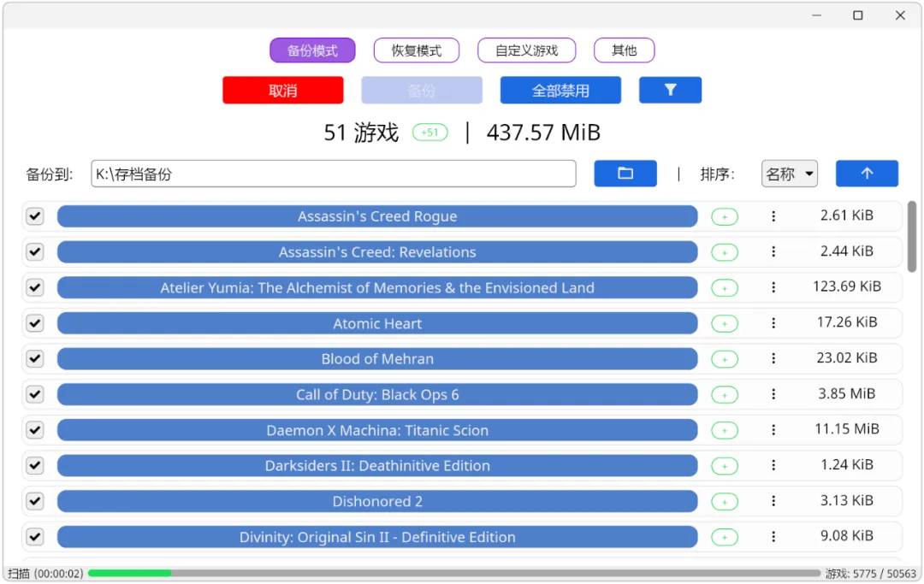Browse backup folder with folder icon

(x=625, y=174)
